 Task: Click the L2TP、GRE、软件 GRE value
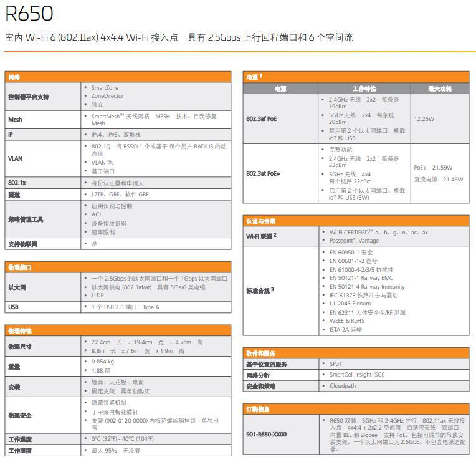pyautogui.click(x=120, y=194)
